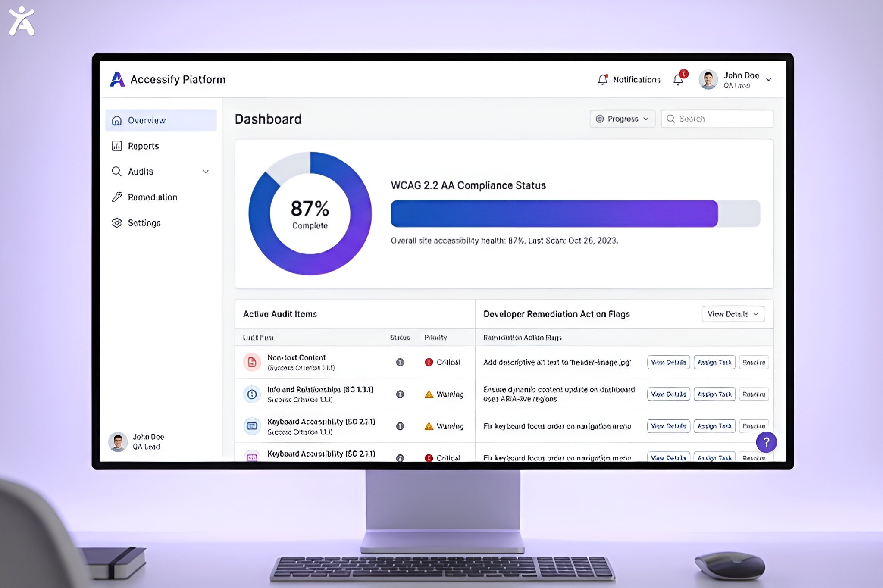Expand the Audits sidebar submenu
This screenshot has height=588, width=883.
[x=207, y=171]
